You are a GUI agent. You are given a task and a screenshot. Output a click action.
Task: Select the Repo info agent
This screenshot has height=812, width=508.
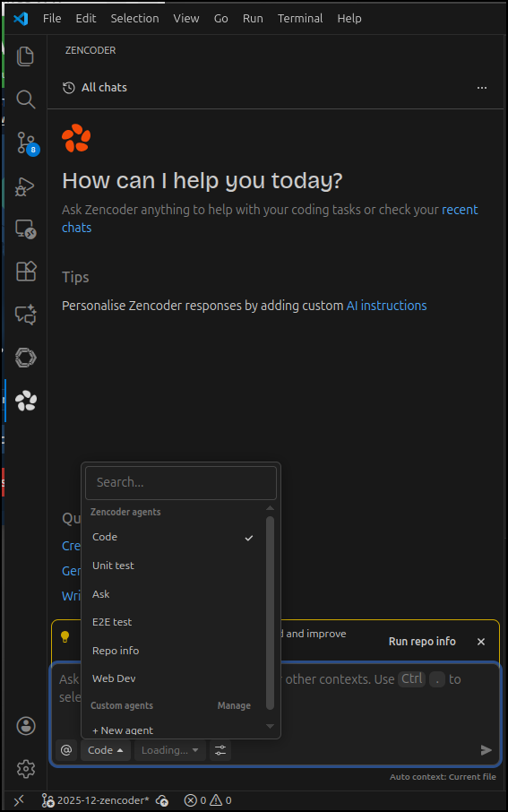(174, 651)
